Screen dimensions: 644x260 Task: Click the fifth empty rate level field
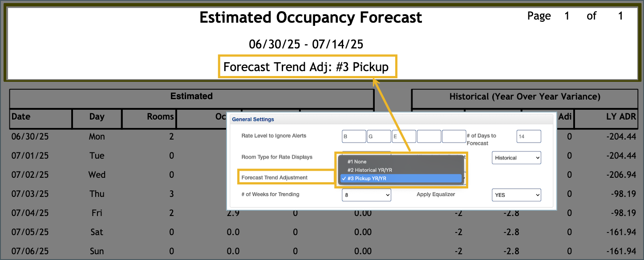[454, 136]
